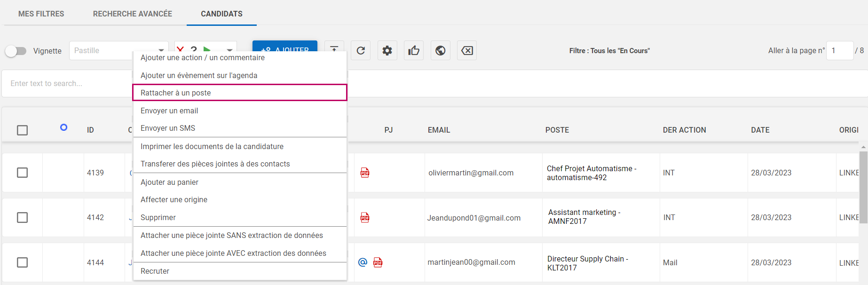The image size is (868, 285).
Task: Click the clear filter backspace icon
Action: tap(467, 50)
